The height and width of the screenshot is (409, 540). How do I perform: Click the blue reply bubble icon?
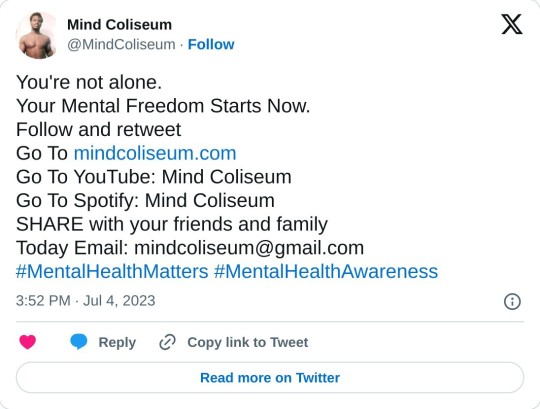point(79,342)
